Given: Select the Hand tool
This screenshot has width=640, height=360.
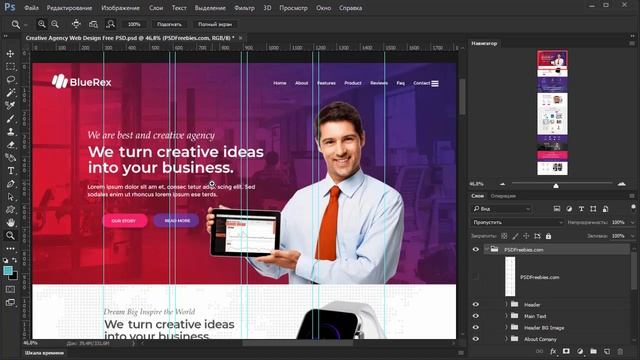Looking at the screenshot, I should click(11, 222).
